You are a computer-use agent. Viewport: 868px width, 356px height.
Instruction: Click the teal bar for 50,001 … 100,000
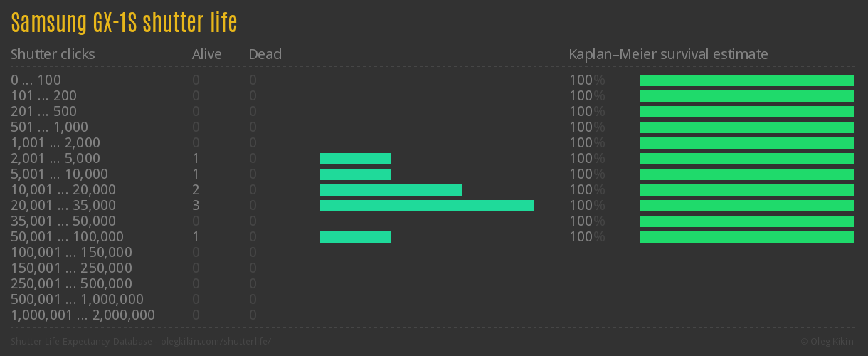coord(356,237)
